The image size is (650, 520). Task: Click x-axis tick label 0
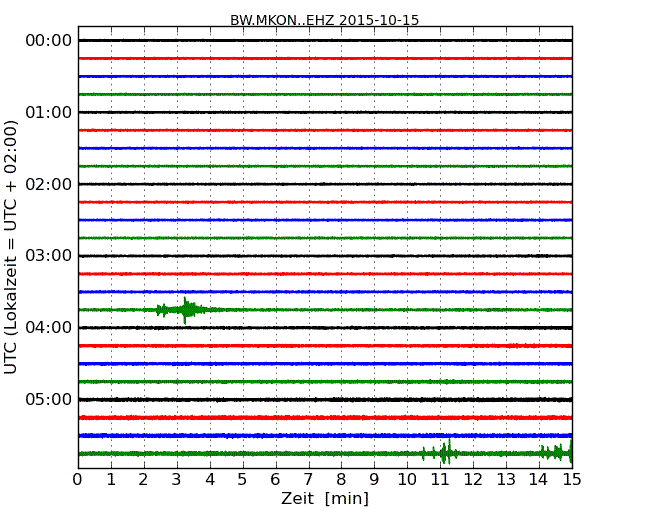78,480
